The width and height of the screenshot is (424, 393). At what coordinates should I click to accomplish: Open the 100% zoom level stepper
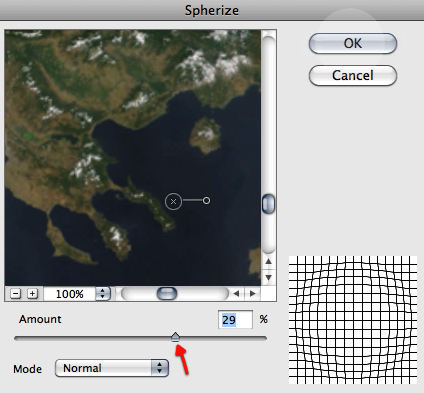103,294
